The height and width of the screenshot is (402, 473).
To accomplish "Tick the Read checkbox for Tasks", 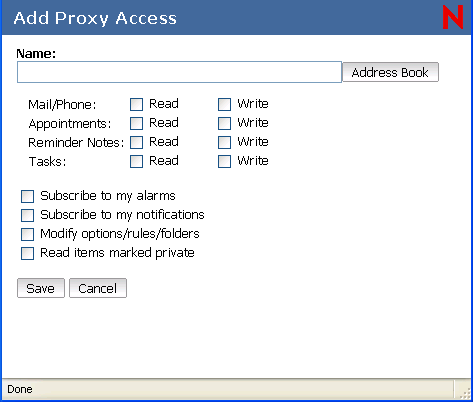I will click(x=136, y=161).
